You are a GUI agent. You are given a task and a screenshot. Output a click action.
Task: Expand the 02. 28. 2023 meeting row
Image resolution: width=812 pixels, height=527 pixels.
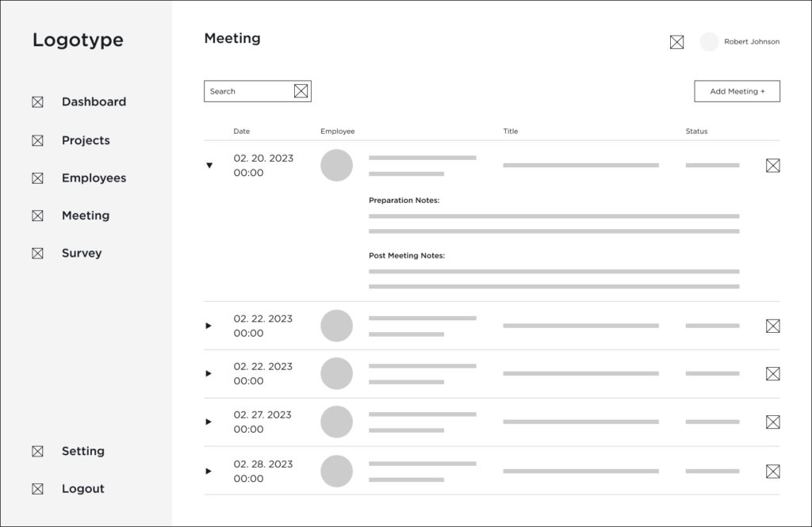click(x=209, y=471)
